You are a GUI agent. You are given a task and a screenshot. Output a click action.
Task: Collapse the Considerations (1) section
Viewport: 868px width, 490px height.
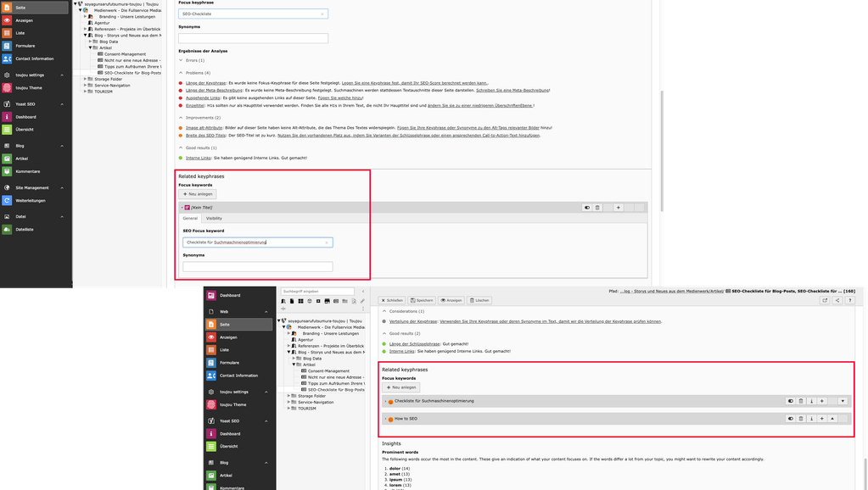pos(383,311)
